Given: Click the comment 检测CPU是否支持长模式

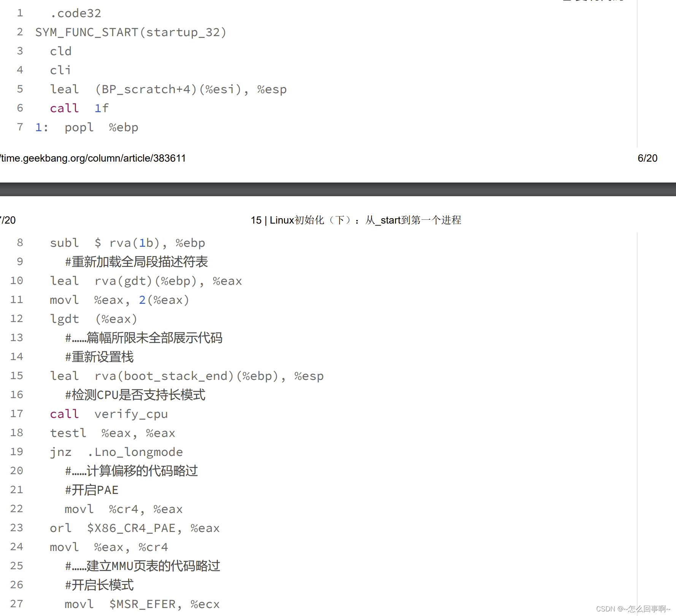Looking at the screenshot, I should [x=135, y=395].
